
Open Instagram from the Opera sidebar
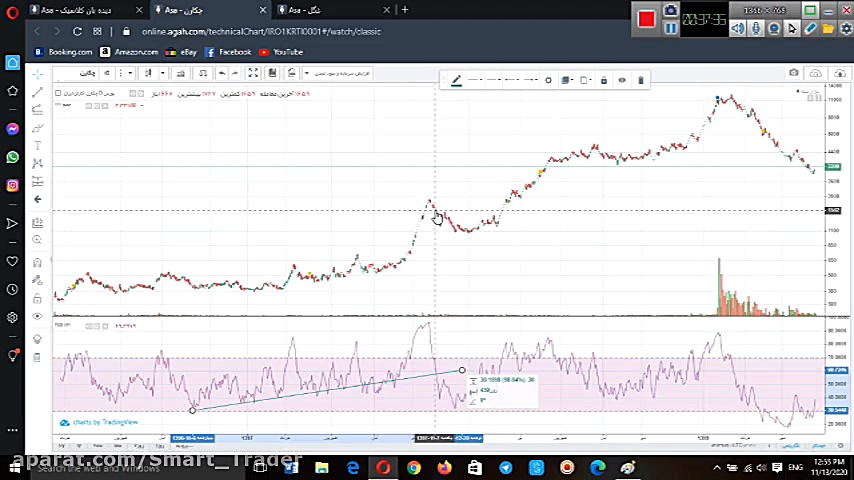pos(12,185)
